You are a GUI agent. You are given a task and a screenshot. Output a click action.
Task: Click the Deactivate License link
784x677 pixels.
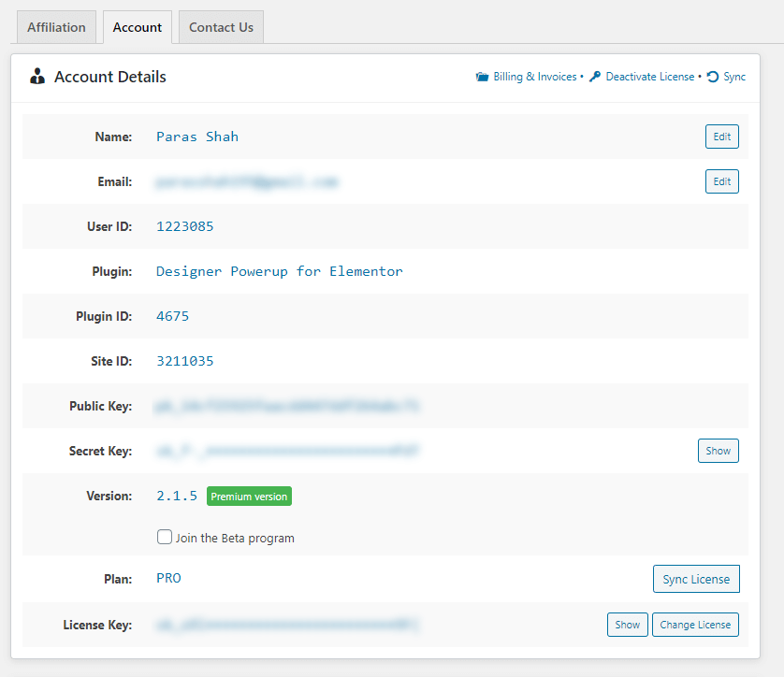point(650,77)
